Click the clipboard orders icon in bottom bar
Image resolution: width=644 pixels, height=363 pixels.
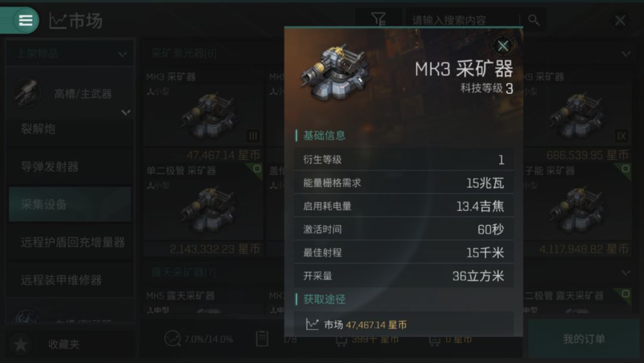pyautogui.click(x=262, y=339)
